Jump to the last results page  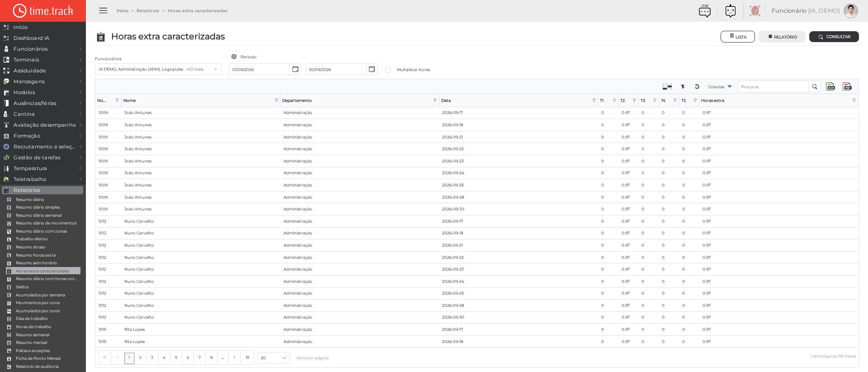[247, 358]
